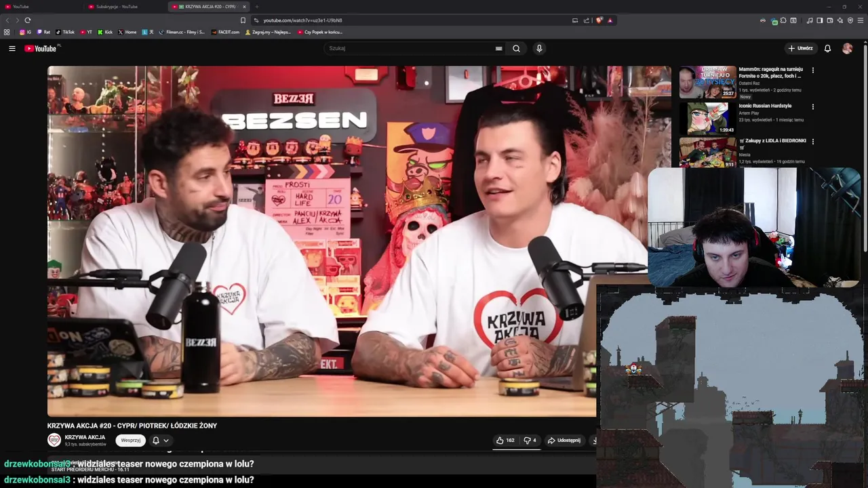Focus the Szukaj search field
Viewport: 868px width, 488px height.
[410, 48]
